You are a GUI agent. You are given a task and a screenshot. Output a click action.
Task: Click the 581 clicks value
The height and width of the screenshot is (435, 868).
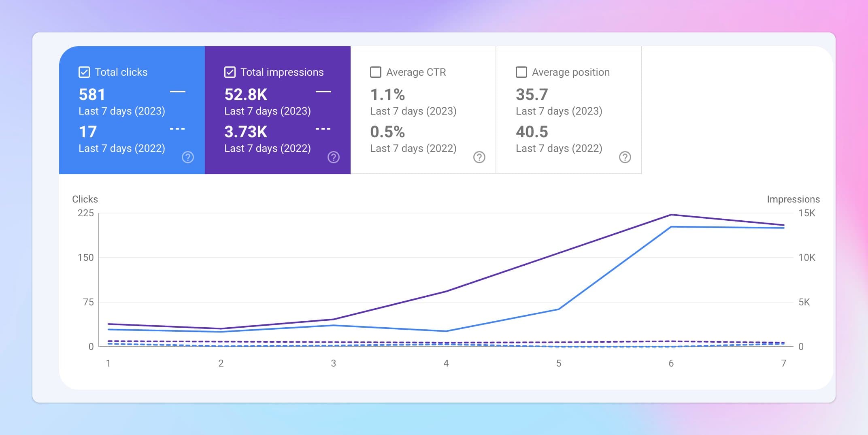point(92,94)
